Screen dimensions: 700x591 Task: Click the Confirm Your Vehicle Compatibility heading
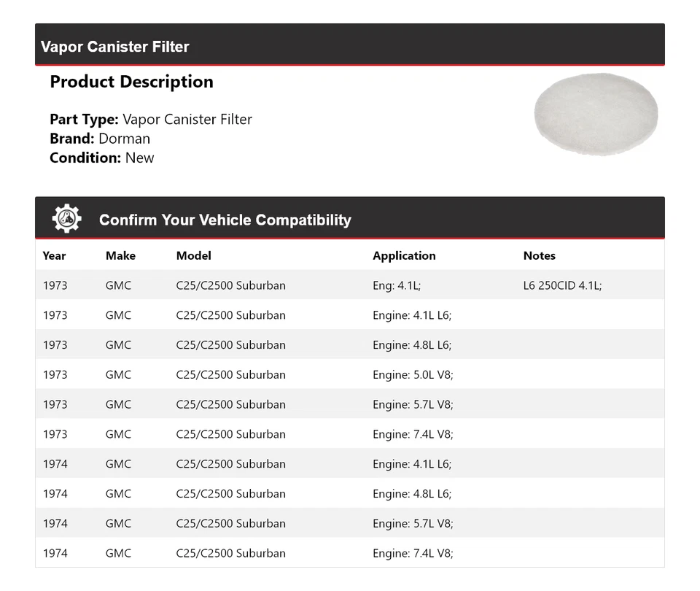click(x=225, y=220)
